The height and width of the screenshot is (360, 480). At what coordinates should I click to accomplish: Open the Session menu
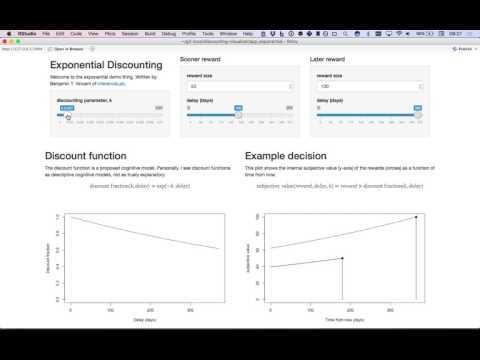click(x=130, y=34)
